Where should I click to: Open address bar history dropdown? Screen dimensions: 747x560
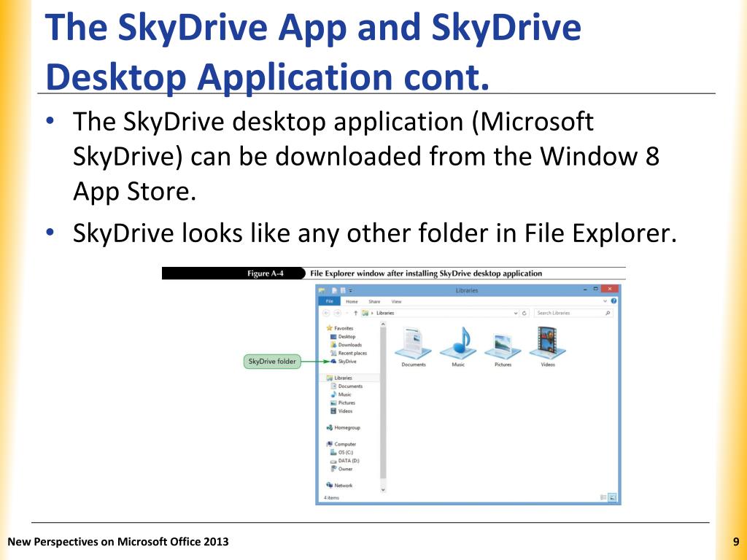tap(516, 313)
